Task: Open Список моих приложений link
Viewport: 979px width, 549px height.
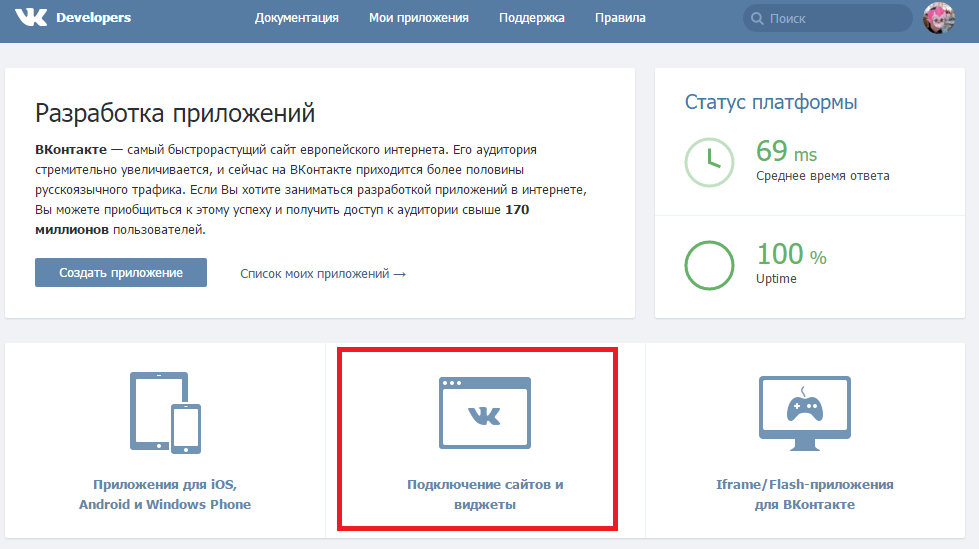Action: point(323,274)
